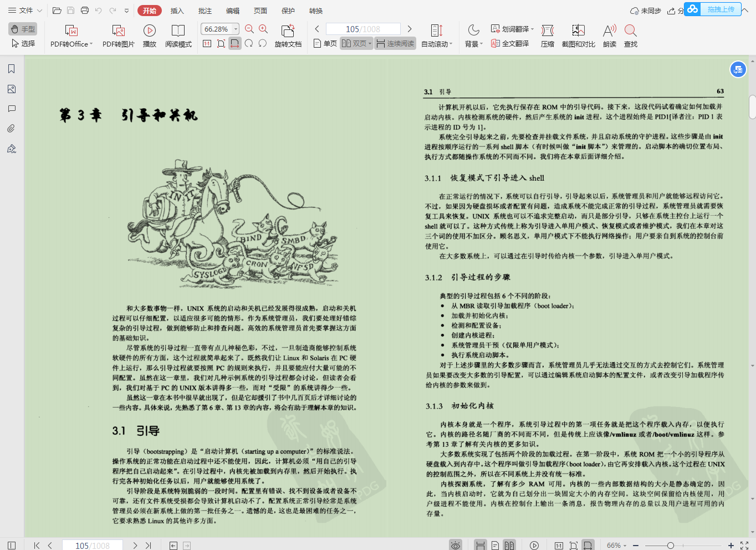Switch to 保护 tab
The height and width of the screenshot is (550, 756).
coord(288,11)
